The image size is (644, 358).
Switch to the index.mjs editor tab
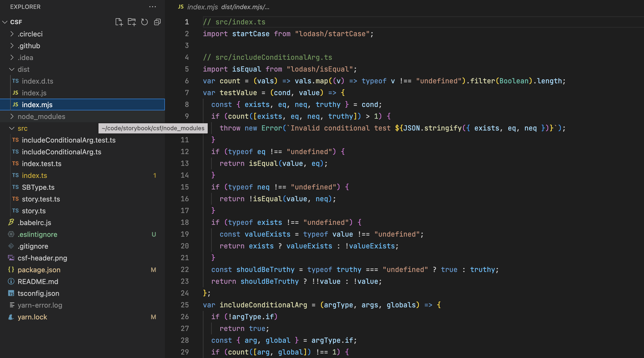[x=203, y=7]
